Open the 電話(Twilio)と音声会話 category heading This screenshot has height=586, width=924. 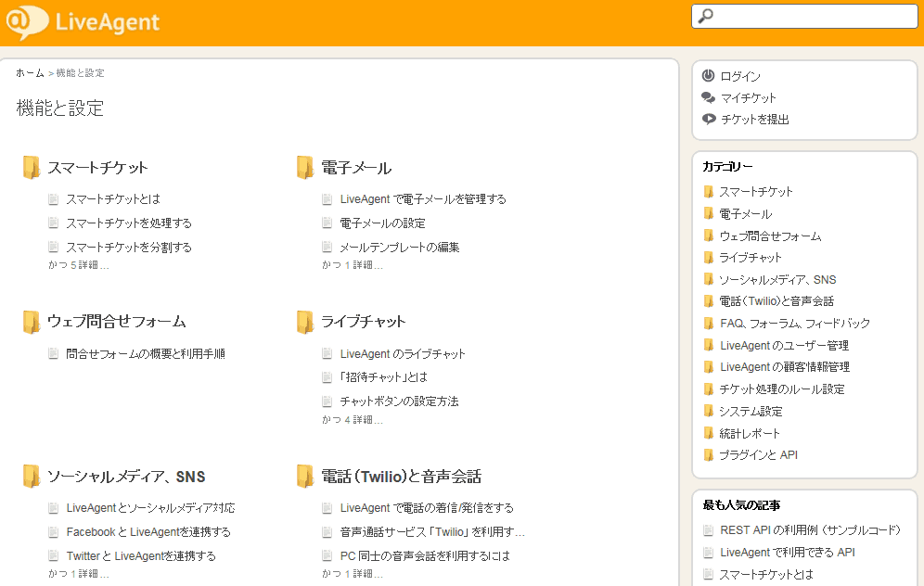click(x=402, y=477)
